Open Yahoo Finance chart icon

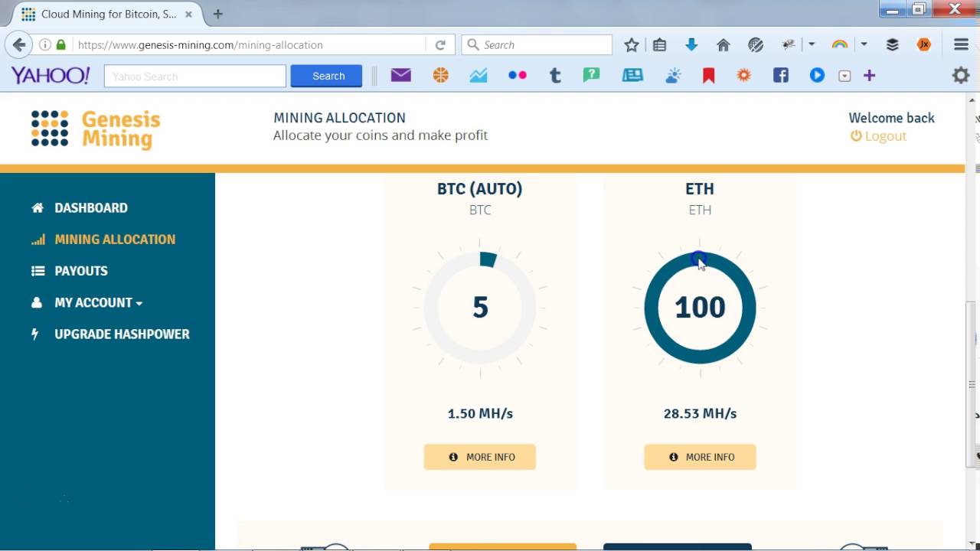tap(479, 75)
